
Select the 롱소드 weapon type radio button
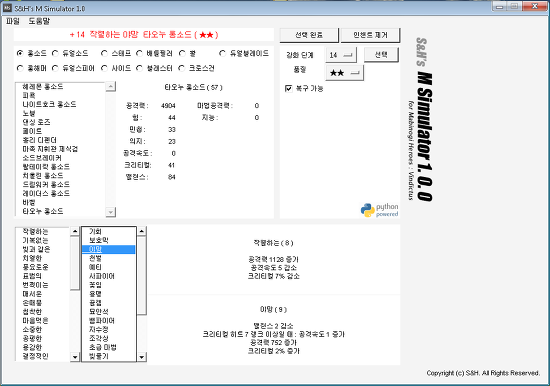pos(20,53)
